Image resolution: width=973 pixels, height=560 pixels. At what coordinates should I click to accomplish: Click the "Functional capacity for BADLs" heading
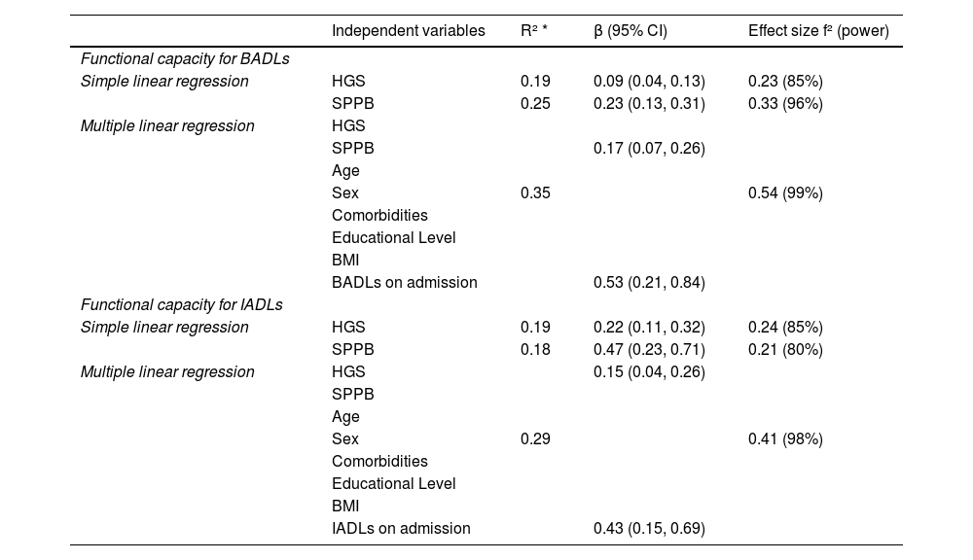pos(185,59)
